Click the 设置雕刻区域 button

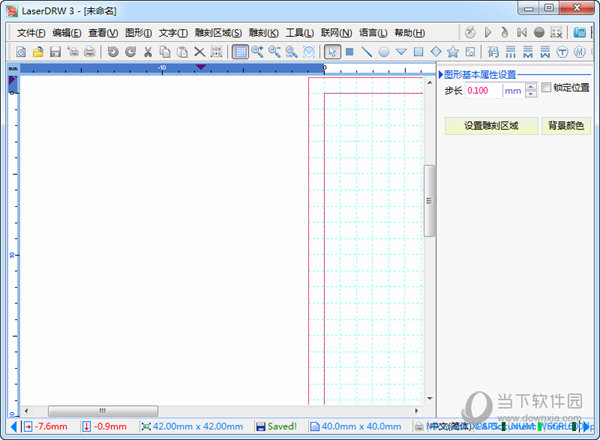coord(490,126)
